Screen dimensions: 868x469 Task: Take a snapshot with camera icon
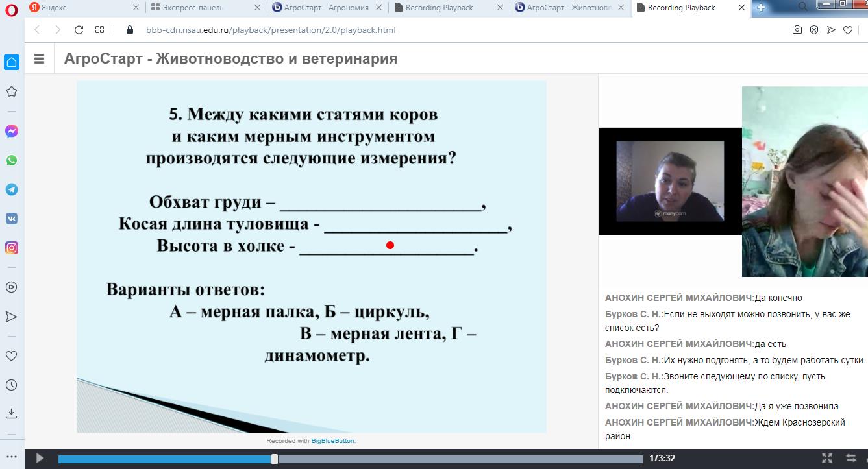point(797,30)
